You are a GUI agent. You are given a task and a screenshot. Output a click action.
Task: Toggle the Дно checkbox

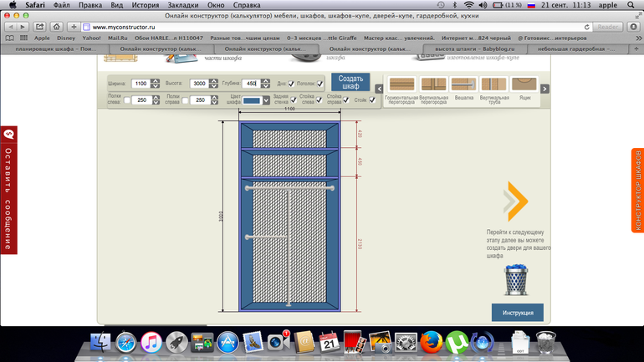coord(291,84)
